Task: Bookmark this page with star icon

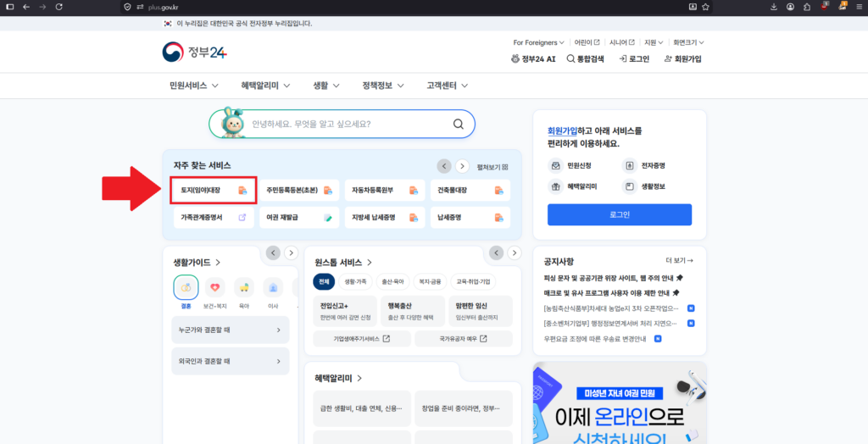Action: [x=705, y=7]
